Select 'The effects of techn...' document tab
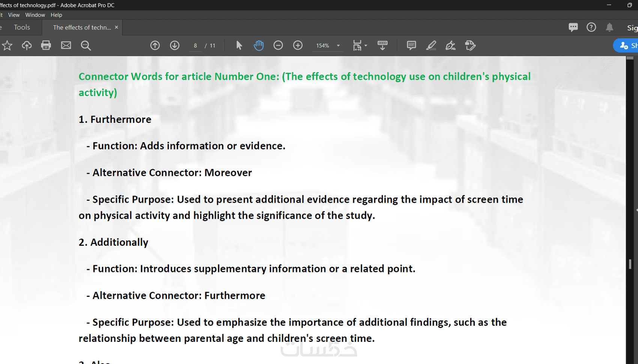This screenshot has height=364, width=638. (x=82, y=27)
